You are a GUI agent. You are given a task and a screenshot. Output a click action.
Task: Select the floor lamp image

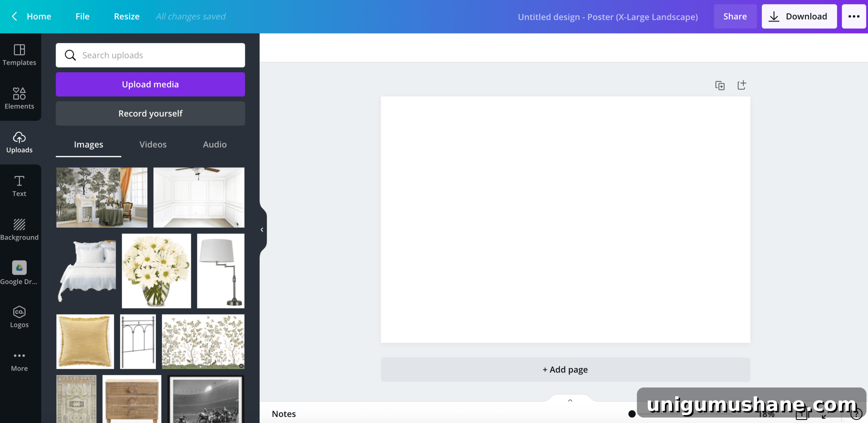[x=221, y=271]
